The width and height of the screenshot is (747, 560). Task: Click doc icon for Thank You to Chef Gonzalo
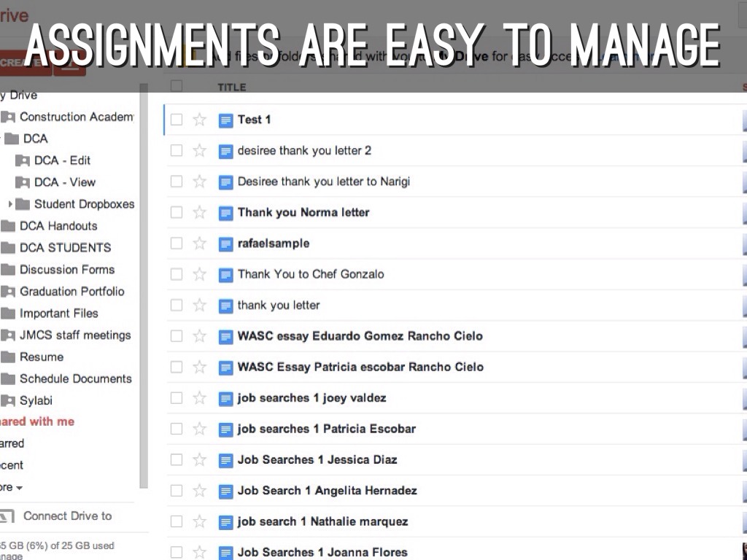(226, 275)
